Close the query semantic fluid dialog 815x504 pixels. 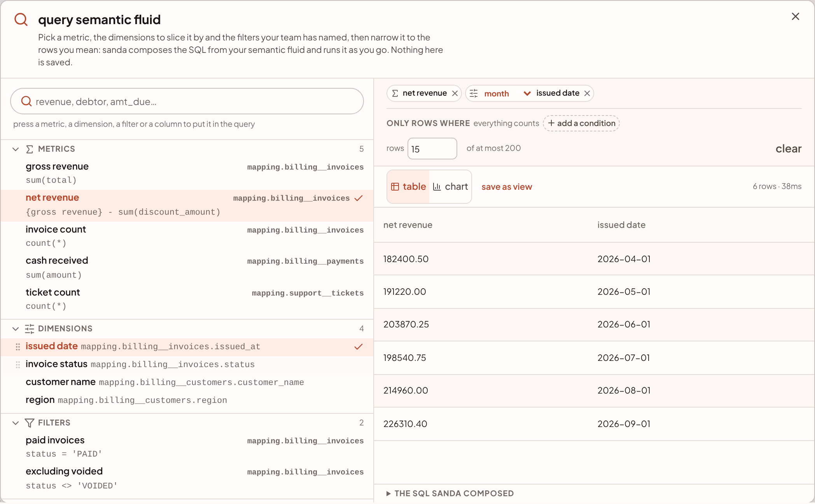[795, 16]
